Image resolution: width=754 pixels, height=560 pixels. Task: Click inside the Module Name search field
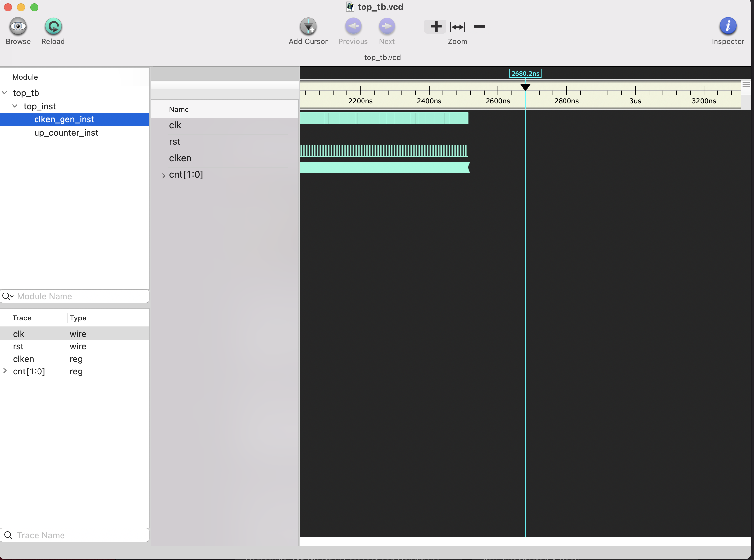tap(75, 296)
